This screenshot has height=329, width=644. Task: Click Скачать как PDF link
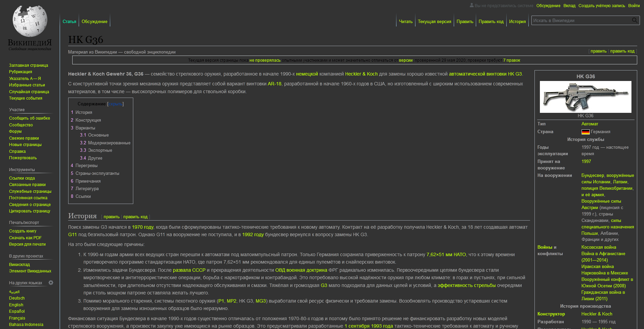(25, 238)
